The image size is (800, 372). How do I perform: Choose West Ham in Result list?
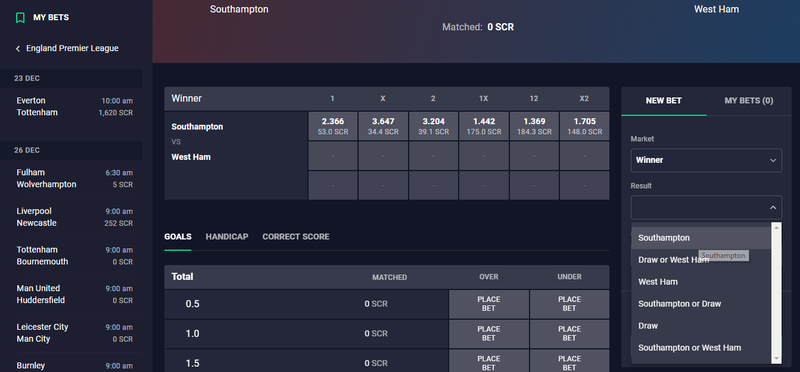702,282
